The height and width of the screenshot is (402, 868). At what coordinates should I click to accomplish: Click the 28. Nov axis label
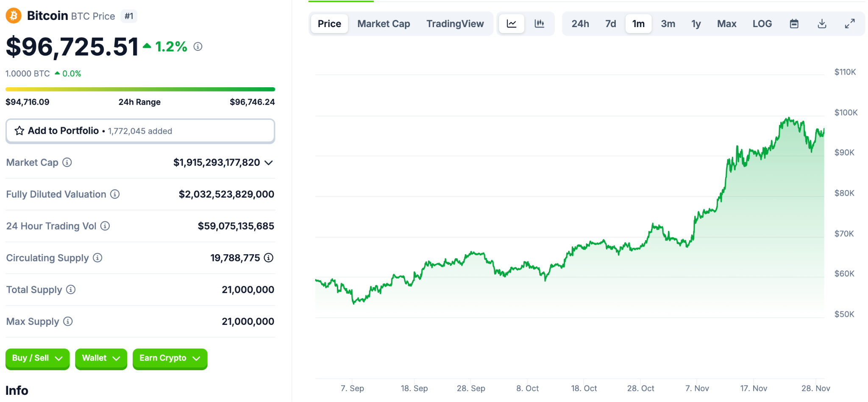pyautogui.click(x=815, y=388)
